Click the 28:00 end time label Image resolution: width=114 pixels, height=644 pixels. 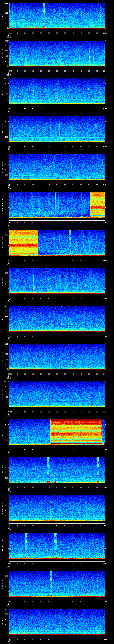105,525
